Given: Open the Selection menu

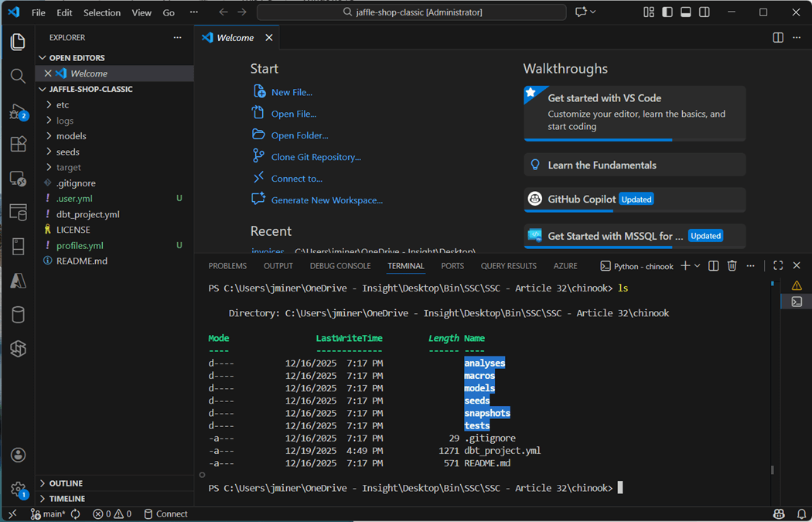Looking at the screenshot, I should point(102,12).
